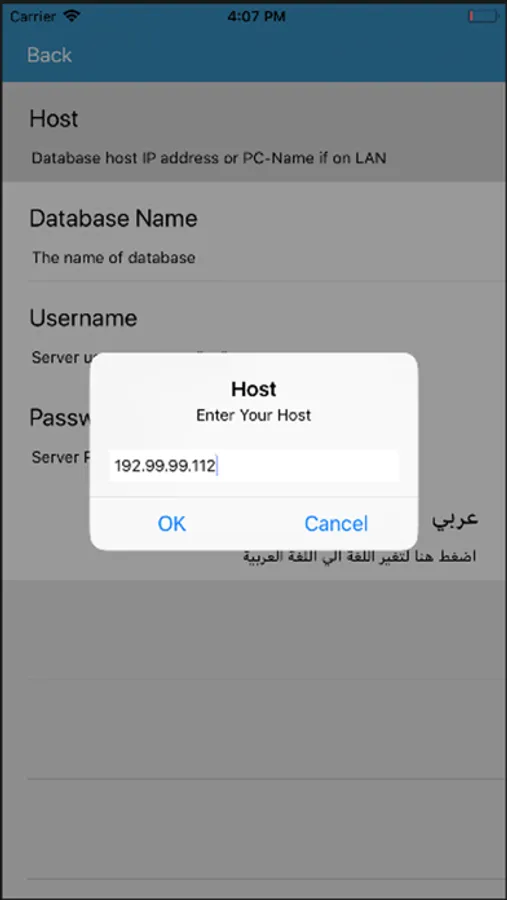This screenshot has height=900, width=507.
Task: Click 'Database host IP address' description text
Action: [x=209, y=158]
